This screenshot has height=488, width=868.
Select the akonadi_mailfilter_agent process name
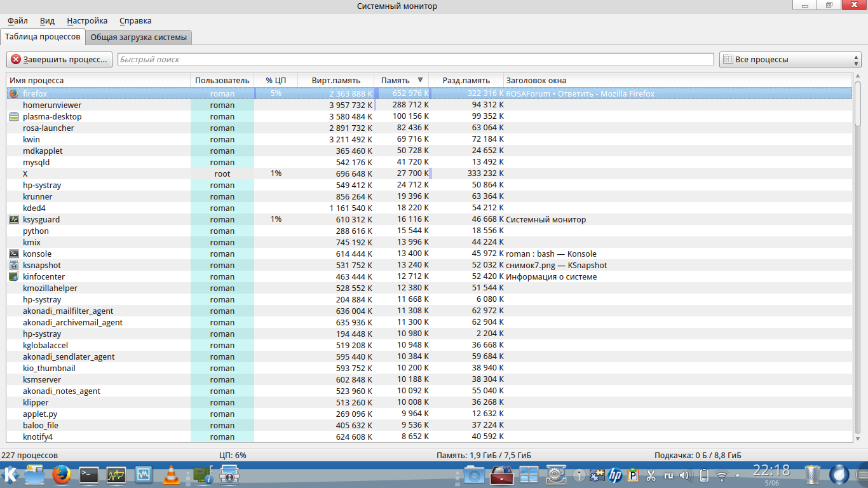click(x=68, y=311)
